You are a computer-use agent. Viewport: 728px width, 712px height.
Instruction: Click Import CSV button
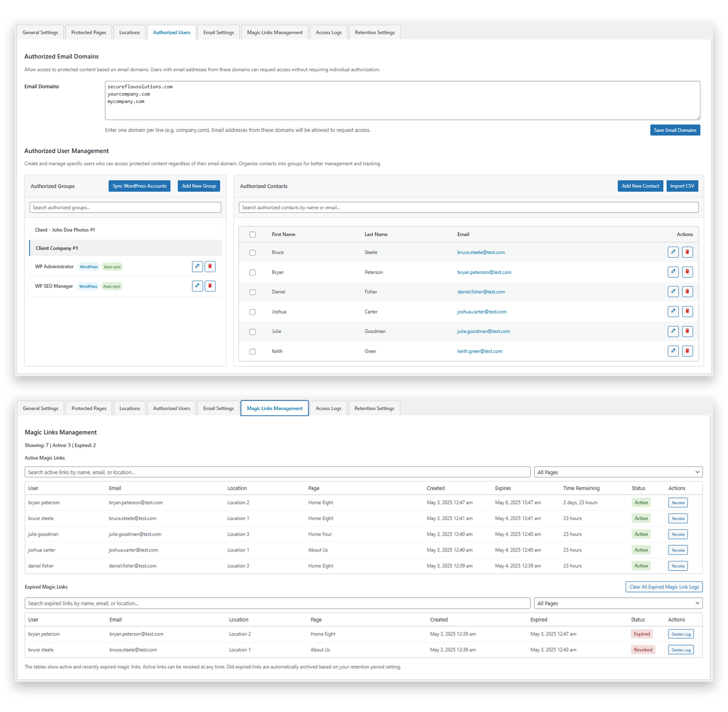point(682,186)
